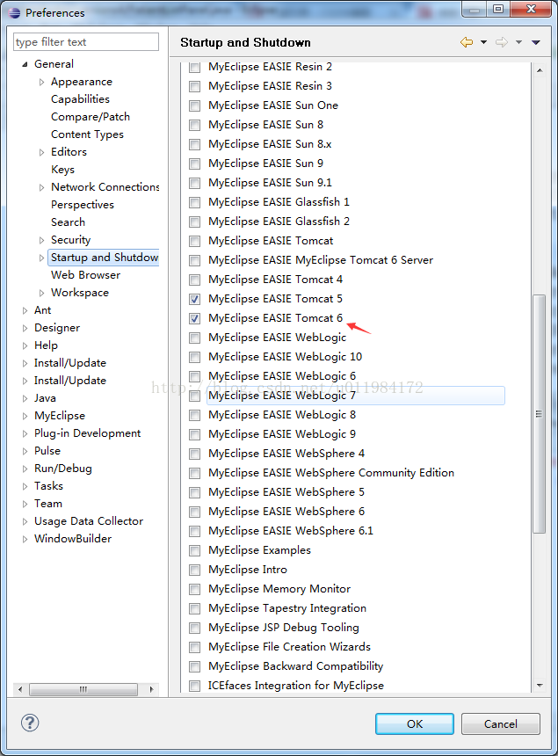
Task: Expand the Run/Debug node
Action: tap(25, 469)
